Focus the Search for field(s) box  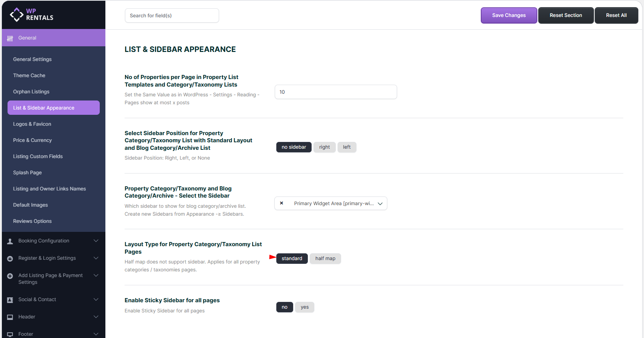click(x=172, y=15)
